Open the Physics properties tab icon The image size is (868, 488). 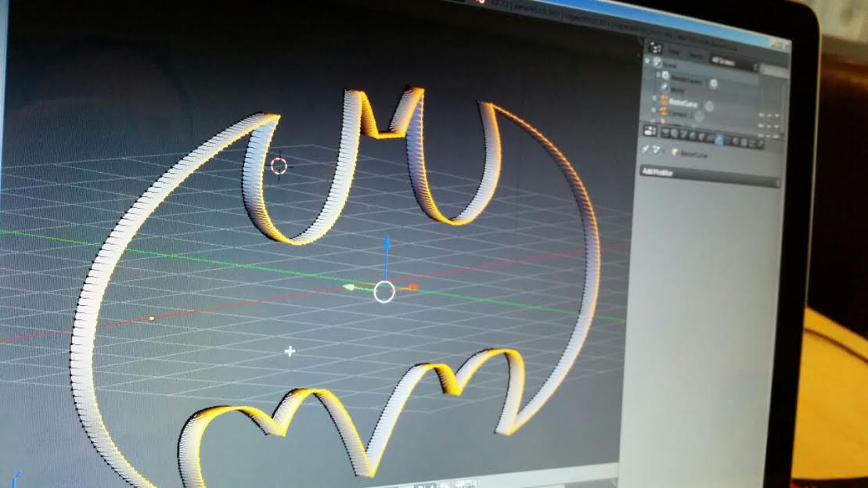click(760, 144)
